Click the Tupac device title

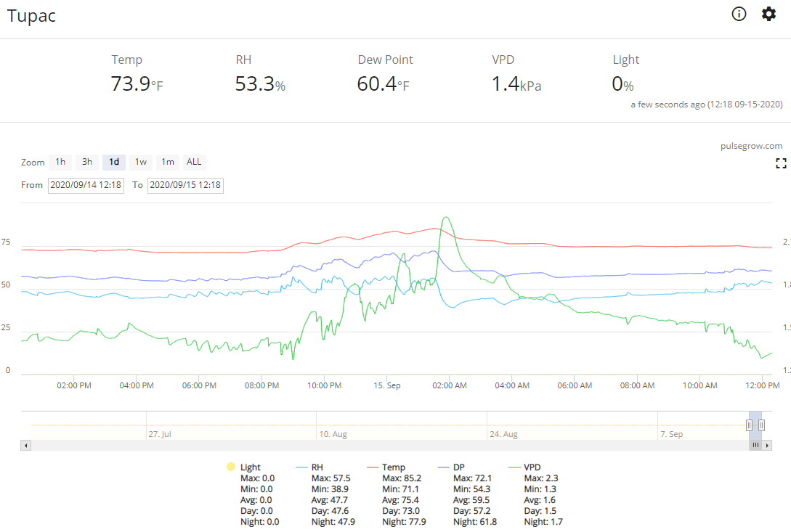coord(31,16)
